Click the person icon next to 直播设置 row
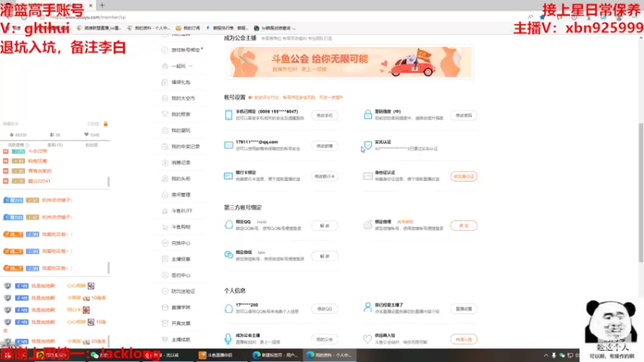This screenshot has width=644, height=362. pyautogui.click(x=368, y=307)
